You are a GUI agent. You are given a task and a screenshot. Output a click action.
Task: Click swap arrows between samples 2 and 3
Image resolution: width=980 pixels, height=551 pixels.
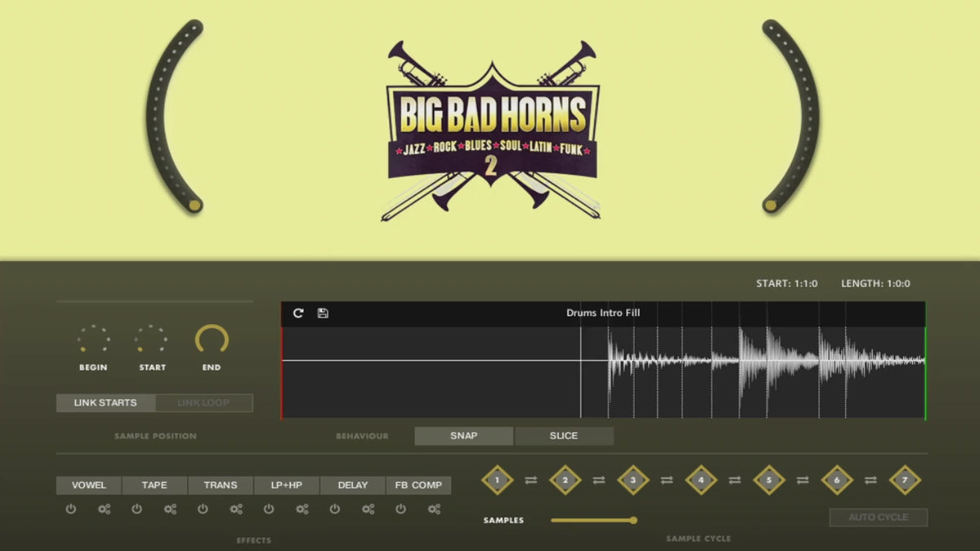pyautogui.click(x=599, y=481)
